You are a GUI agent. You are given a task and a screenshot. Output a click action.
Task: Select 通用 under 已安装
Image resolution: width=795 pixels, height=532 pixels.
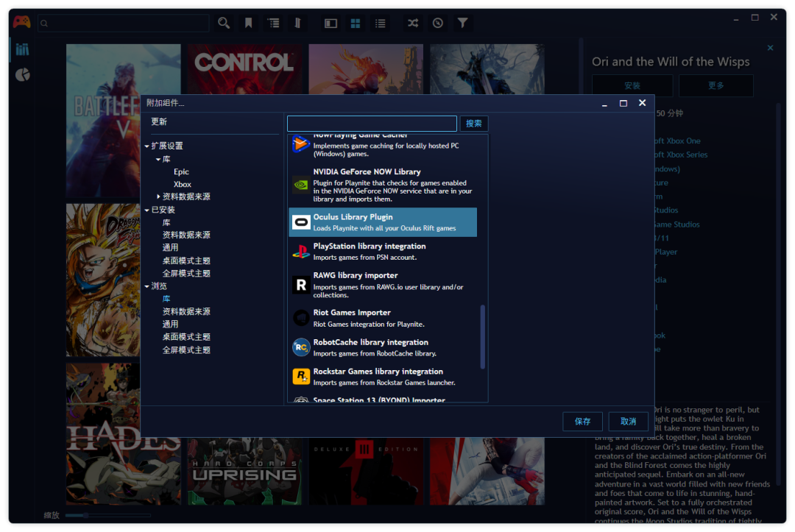point(170,248)
